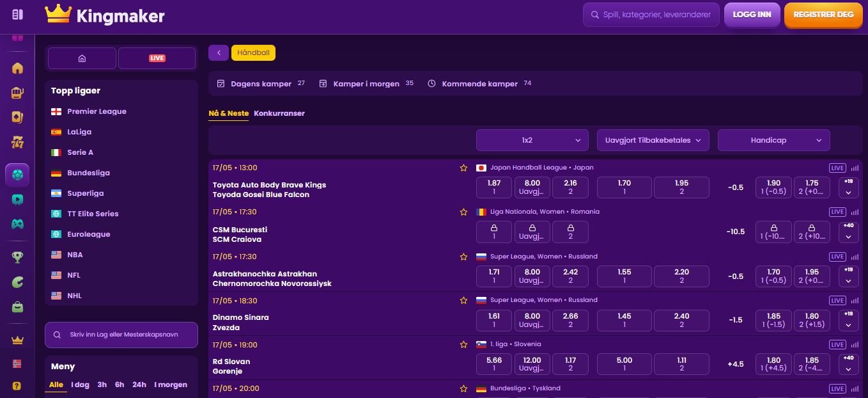Expand +40 more markets for Rd Slovan match
Image resolution: width=868 pixels, height=398 pixels.
848,364
